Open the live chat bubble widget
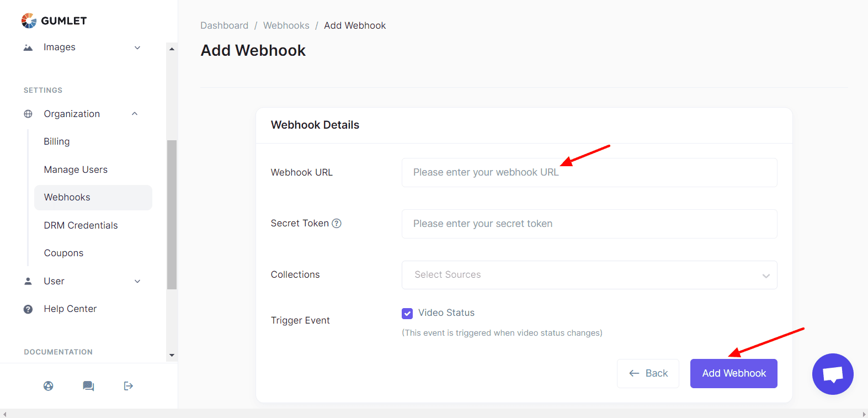 (x=833, y=374)
